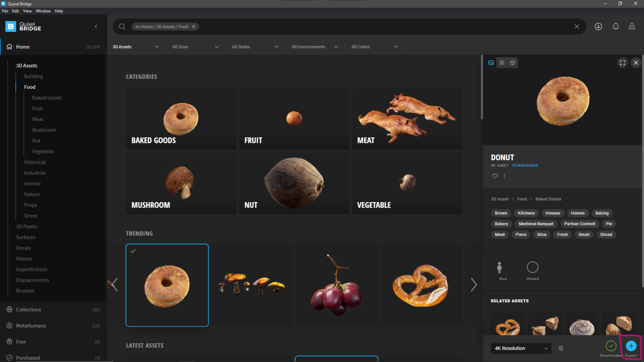Click the Export button
Viewport: 644px width, 362px height.
pos(630,346)
